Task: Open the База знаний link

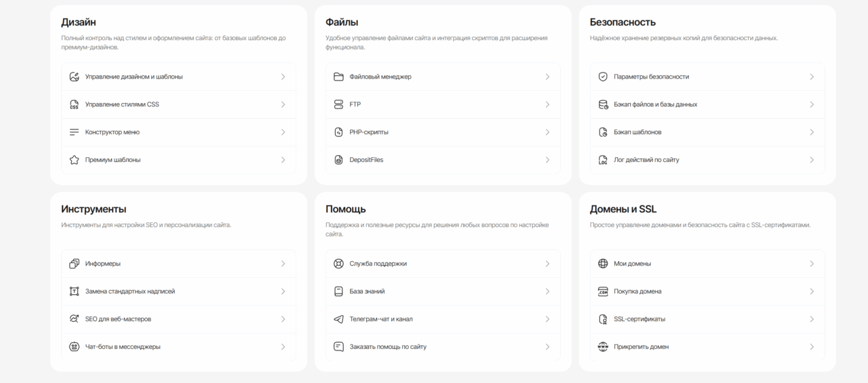Action: (x=443, y=291)
